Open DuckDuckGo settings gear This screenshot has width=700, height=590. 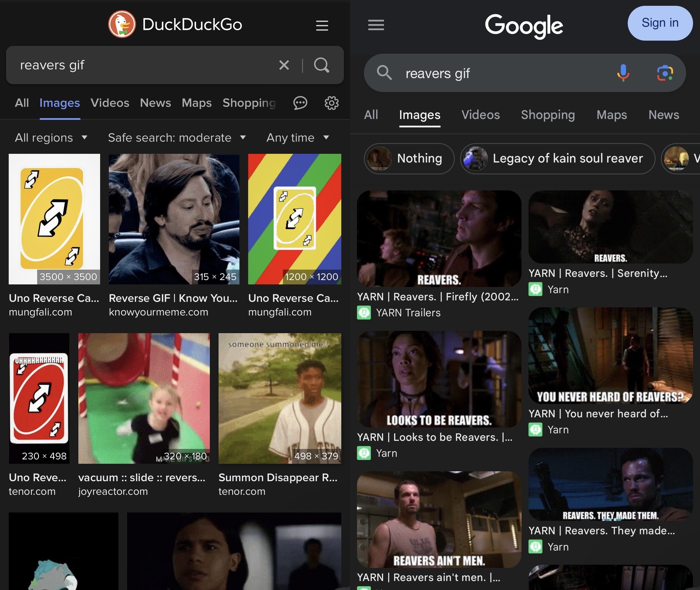(331, 103)
